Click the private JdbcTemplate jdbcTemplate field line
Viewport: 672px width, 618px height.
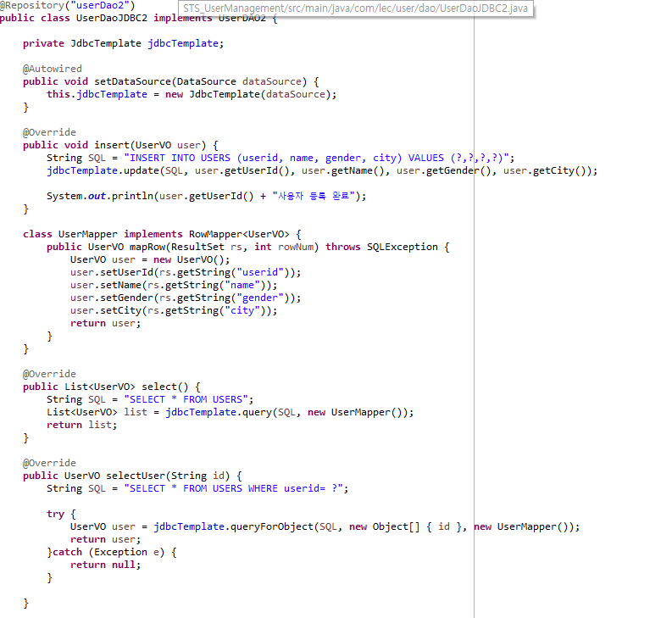point(124,43)
